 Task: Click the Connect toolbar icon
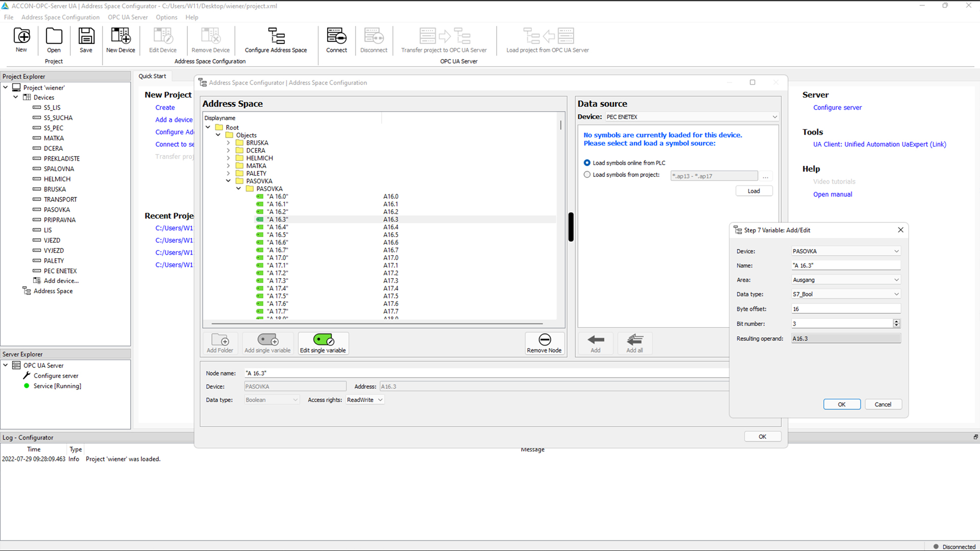tap(336, 40)
